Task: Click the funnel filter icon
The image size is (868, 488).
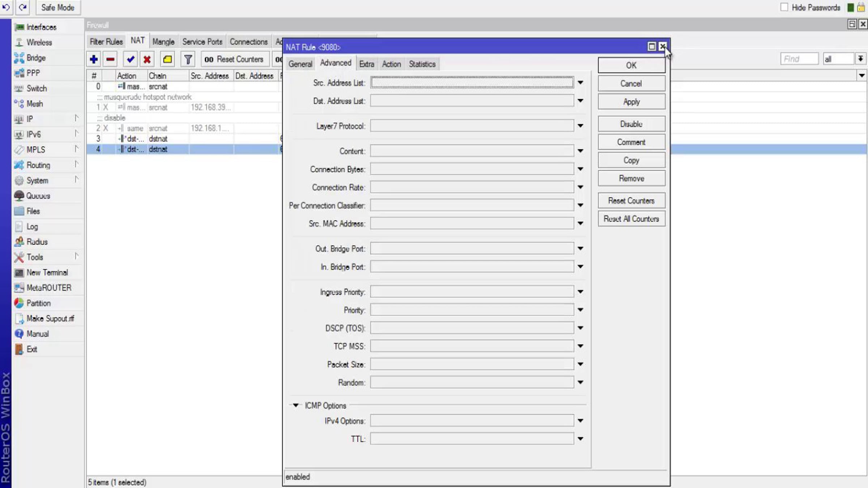Action: [188, 59]
